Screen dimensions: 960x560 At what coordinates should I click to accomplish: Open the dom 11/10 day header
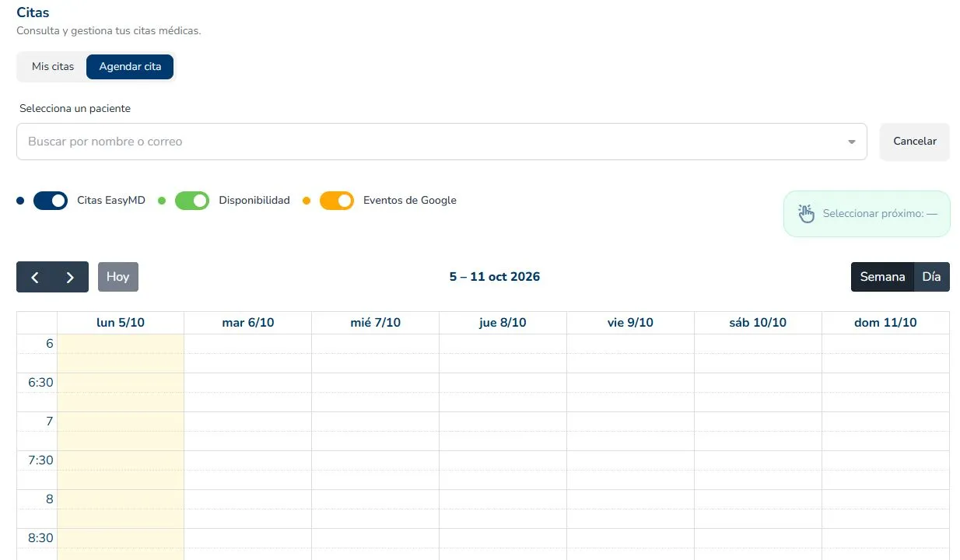886,323
